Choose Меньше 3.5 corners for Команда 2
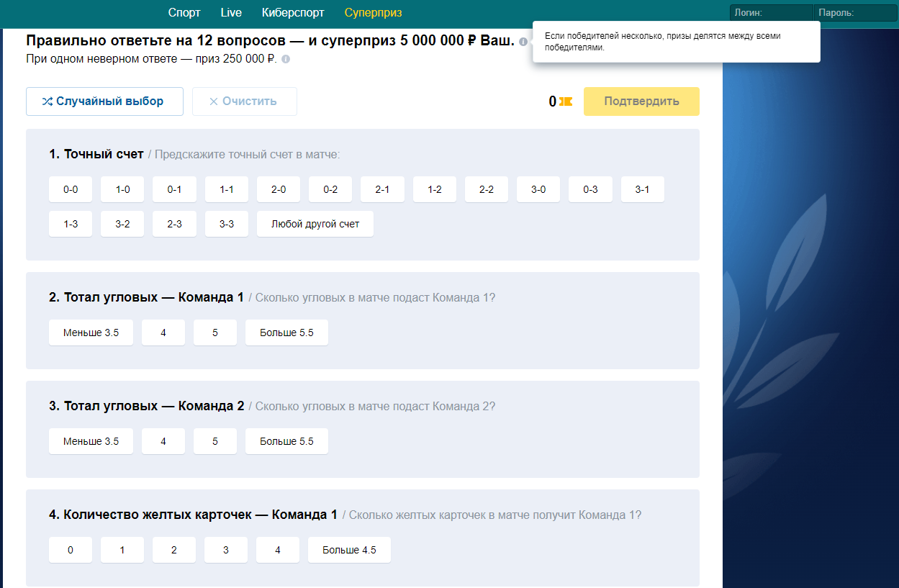 (x=91, y=441)
